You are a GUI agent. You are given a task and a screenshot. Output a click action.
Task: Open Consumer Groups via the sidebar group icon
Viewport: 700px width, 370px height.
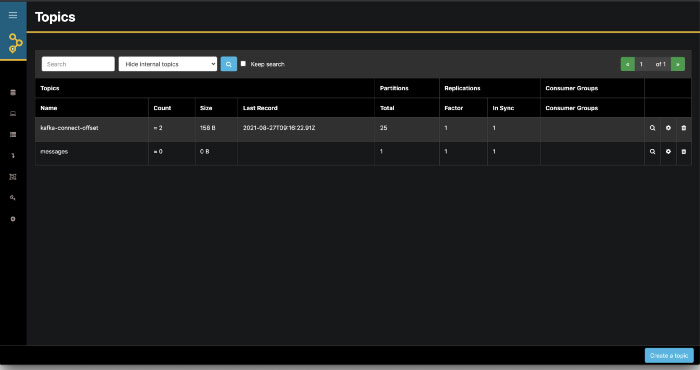13,177
